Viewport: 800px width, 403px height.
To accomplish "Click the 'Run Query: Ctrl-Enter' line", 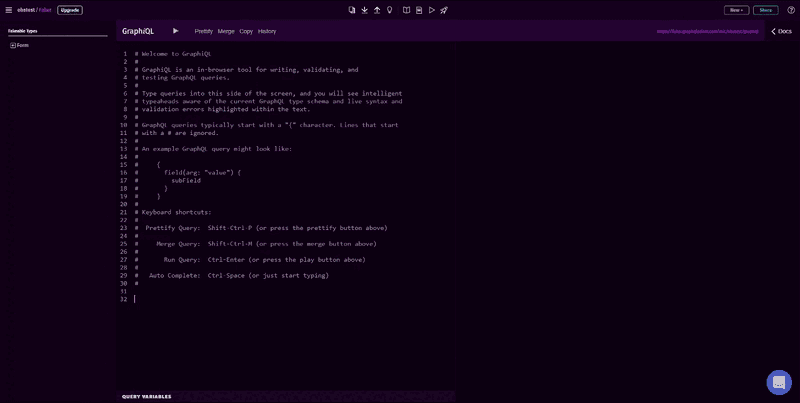I will coord(250,260).
